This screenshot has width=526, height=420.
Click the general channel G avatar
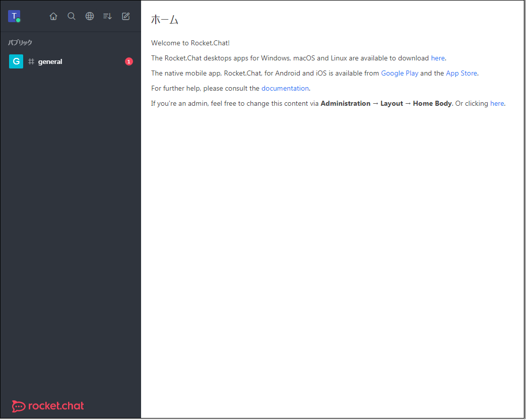tap(16, 61)
